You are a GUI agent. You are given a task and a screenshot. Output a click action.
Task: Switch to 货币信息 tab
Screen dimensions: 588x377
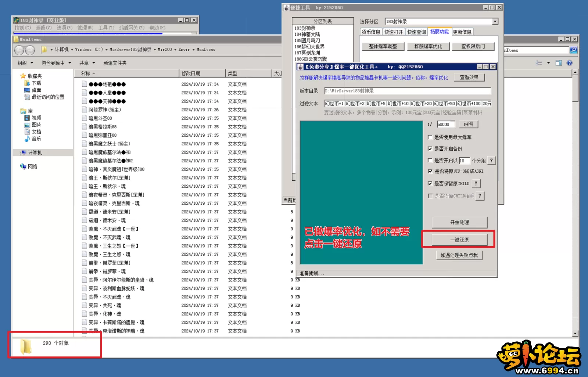click(371, 32)
